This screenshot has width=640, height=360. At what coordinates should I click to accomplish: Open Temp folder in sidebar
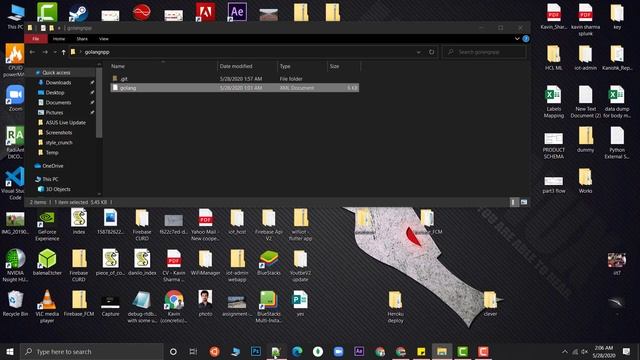tap(52, 153)
